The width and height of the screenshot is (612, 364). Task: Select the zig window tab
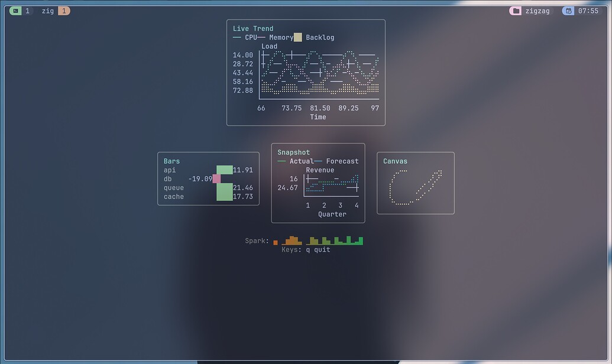(48, 11)
